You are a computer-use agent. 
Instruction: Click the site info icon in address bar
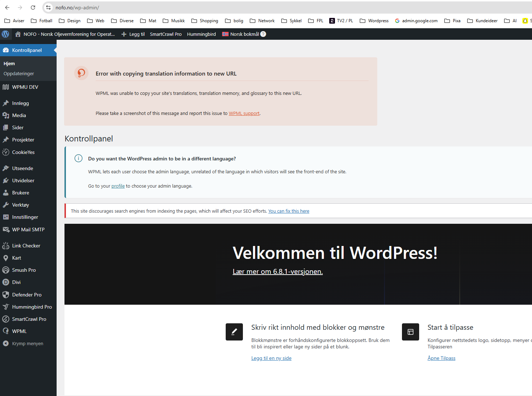pos(48,8)
